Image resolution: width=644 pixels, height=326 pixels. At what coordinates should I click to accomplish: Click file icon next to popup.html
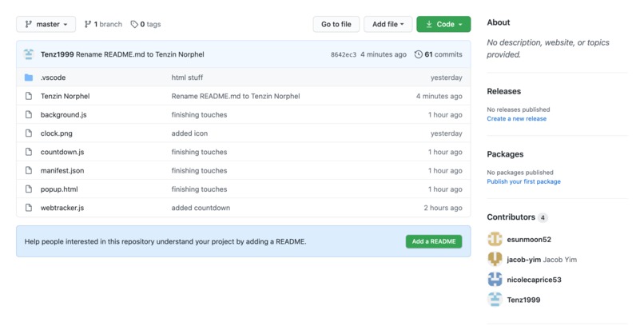pos(28,189)
